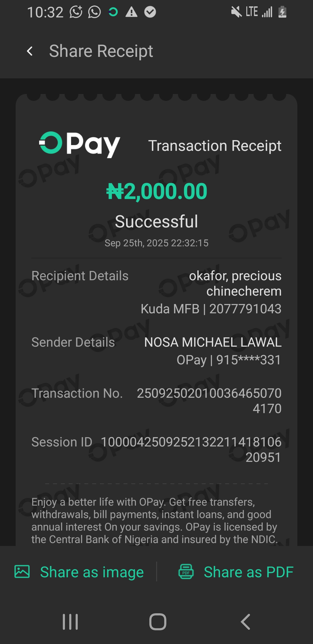This screenshot has height=644, width=313.
Task: Tap the battery charging status icon
Action: coord(282,12)
